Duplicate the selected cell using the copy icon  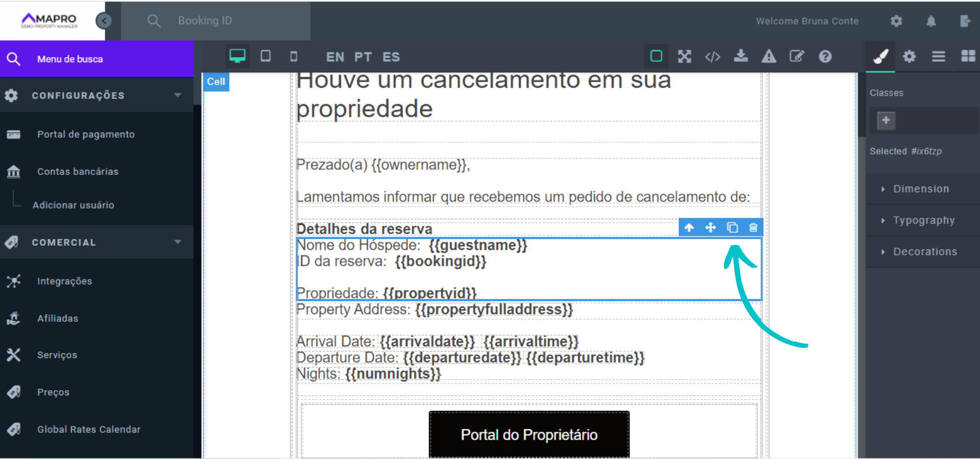coord(732,227)
